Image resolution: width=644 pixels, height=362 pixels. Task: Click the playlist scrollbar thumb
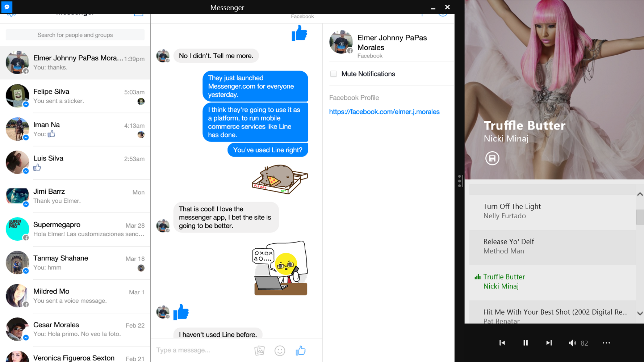point(640,217)
